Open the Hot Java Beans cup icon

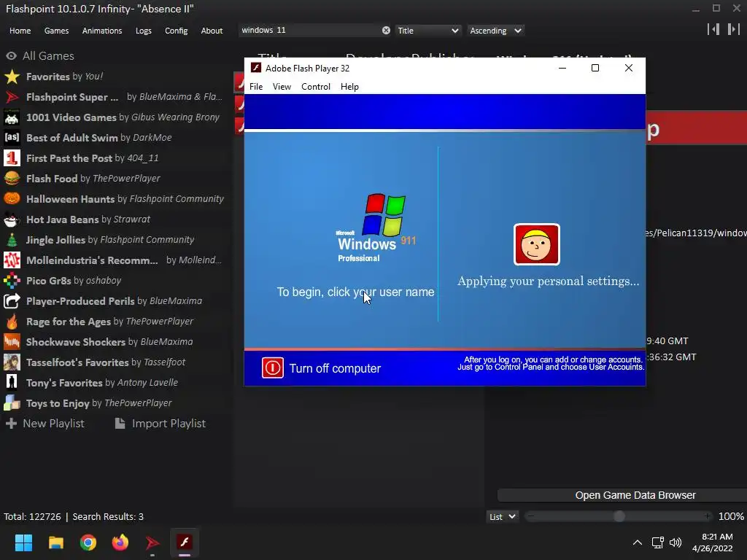click(12, 219)
